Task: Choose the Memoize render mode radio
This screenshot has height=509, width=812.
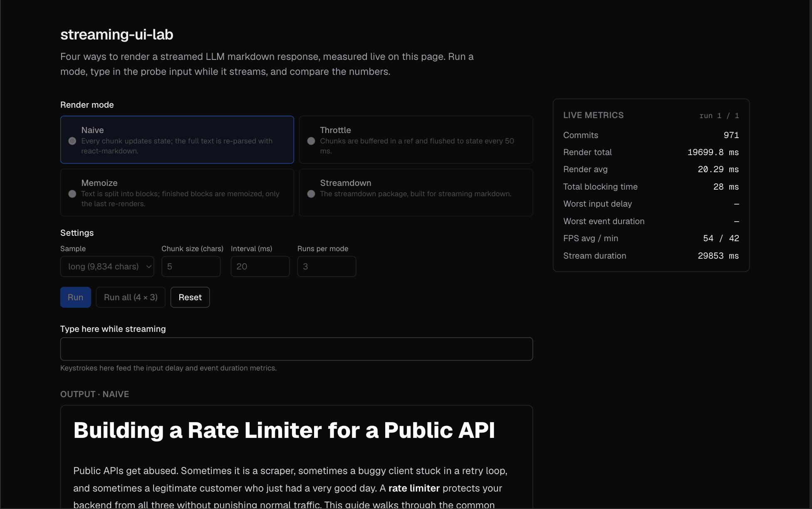Action: 72,194
